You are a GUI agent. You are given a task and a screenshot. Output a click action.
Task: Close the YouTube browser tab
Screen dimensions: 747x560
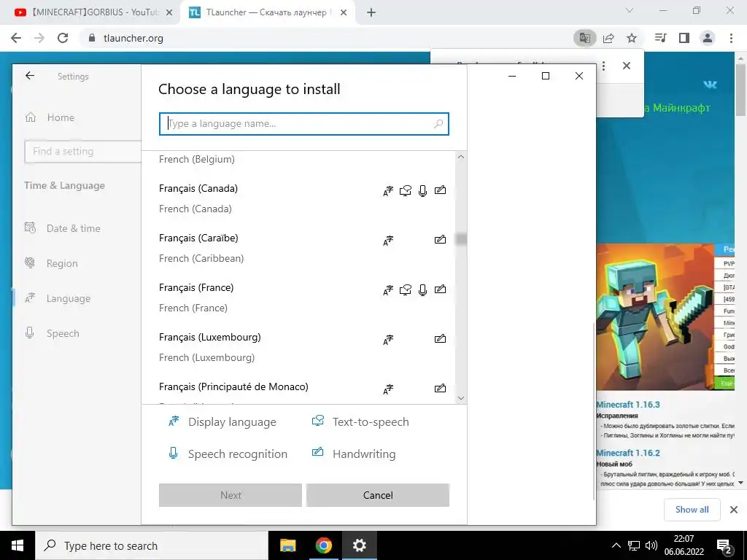click(x=169, y=13)
